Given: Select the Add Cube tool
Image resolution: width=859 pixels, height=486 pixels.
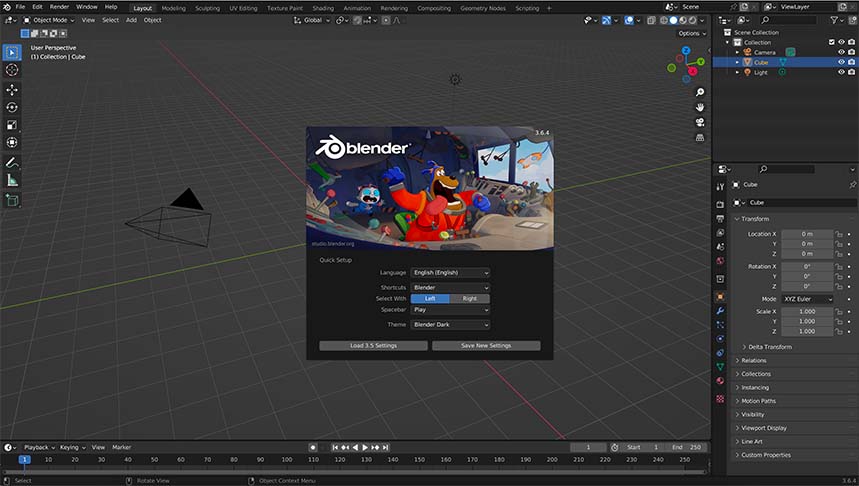Looking at the screenshot, I should click(x=12, y=200).
